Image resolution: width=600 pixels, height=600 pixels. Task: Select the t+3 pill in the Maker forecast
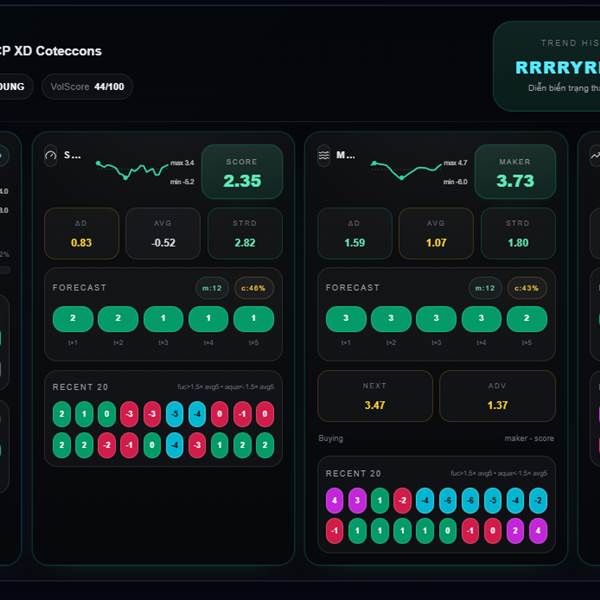(x=436, y=318)
